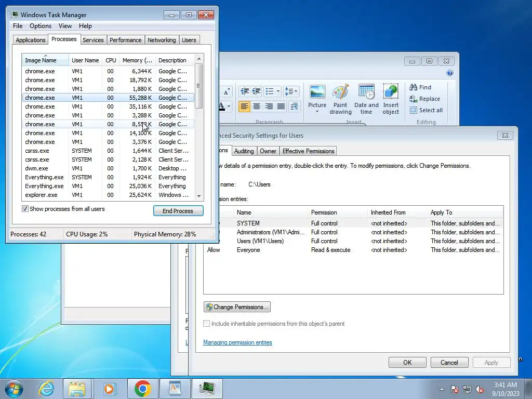Open the Owner tab
Image resolution: width=532 pixels, height=399 pixels.
[x=268, y=151]
